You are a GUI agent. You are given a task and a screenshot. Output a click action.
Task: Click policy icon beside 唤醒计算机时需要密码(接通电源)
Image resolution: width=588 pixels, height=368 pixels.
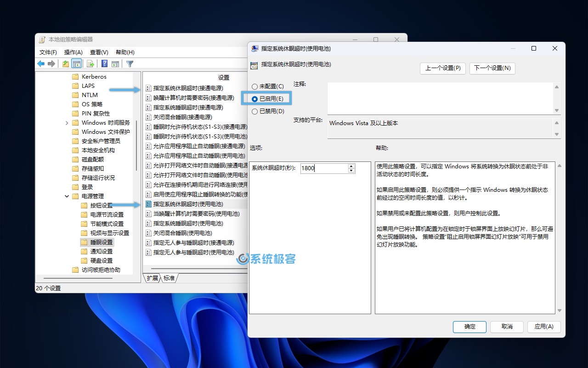[x=148, y=98]
